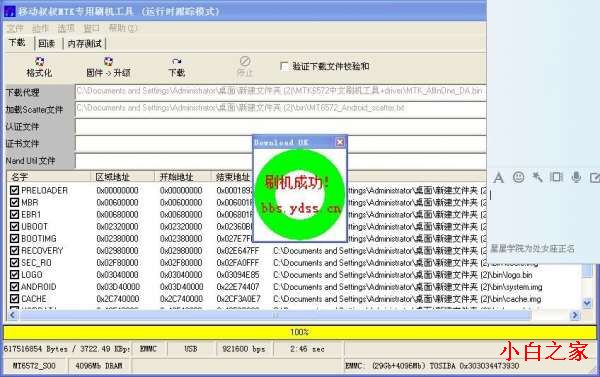Click the 认证文件 path input field
The height and width of the screenshot is (377, 600).
coord(280,126)
